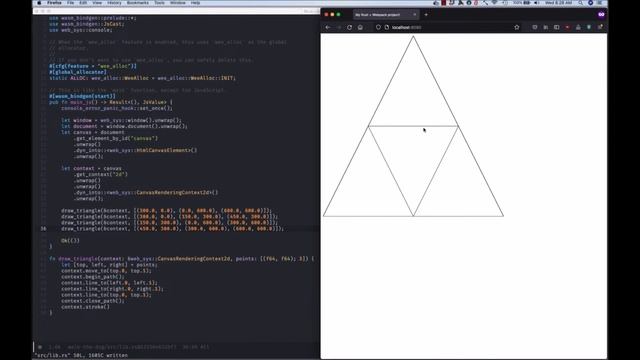This screenshot has height=360, width=640.
Task: Click the localhost address bar
Action: pos(447,27)
